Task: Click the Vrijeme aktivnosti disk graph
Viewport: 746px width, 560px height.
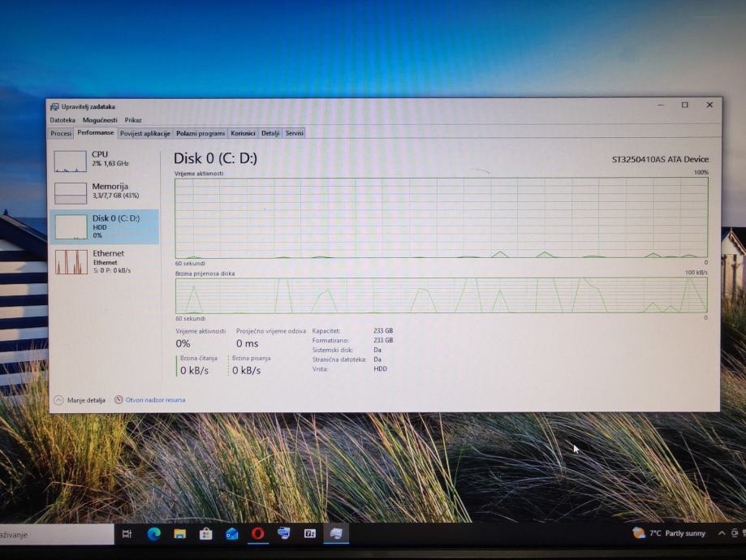Action: click(x=441, y=218)
